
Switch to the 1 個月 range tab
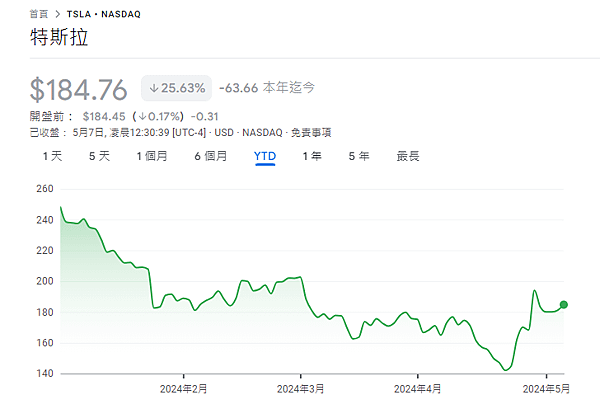point(152,156)
